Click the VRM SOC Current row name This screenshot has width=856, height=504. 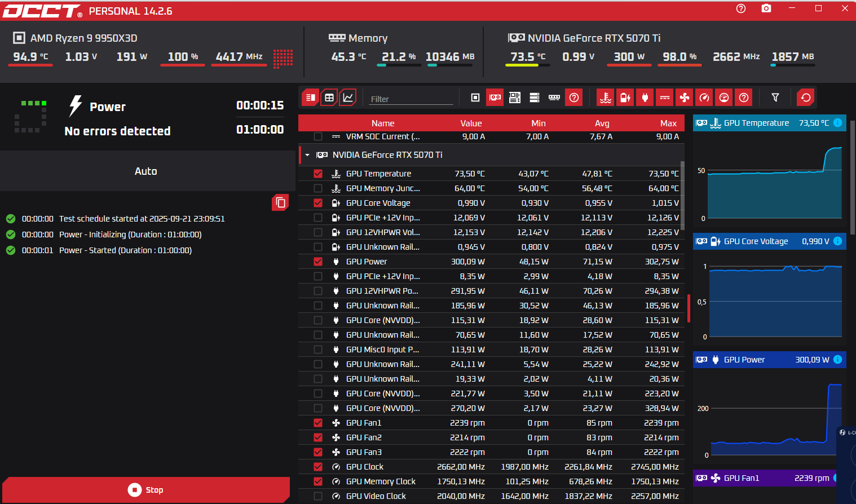pos(383,136)
